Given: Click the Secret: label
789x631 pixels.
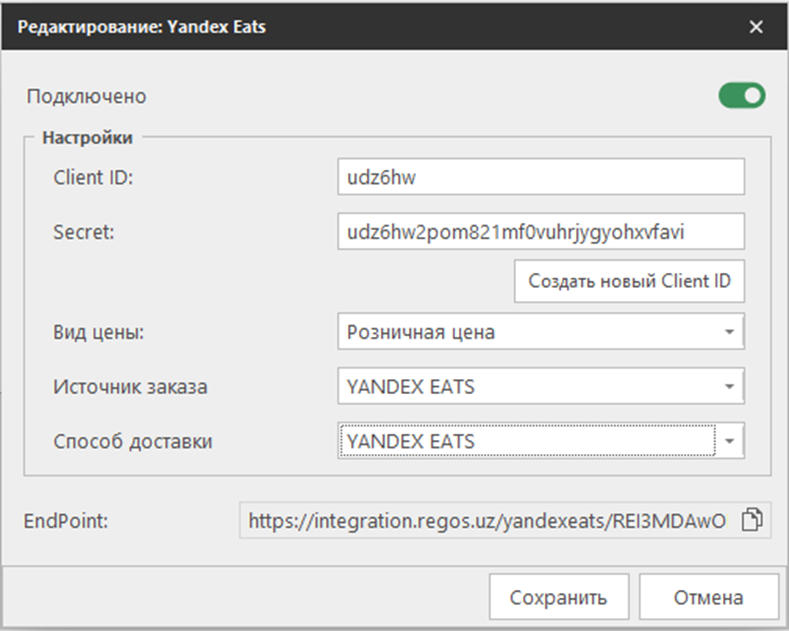Looking at the screenshot, I should point(85,231).
